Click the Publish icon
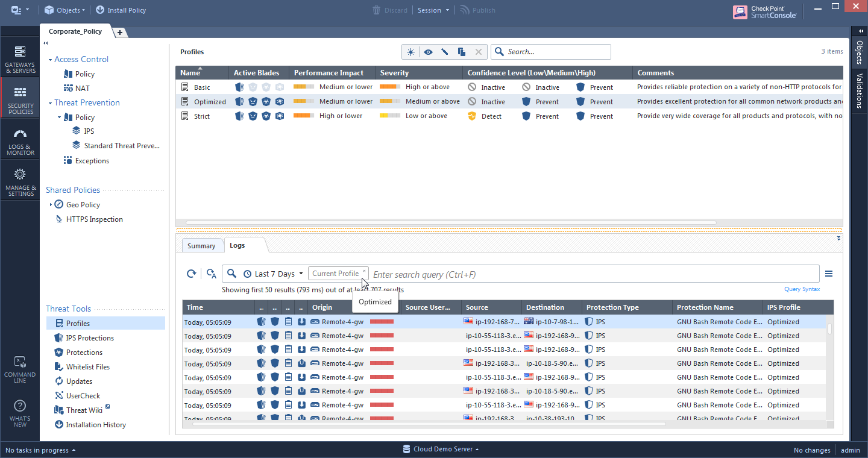Image resolution: width=868 pixels, height=458 pixels. (x=464, y=10)
